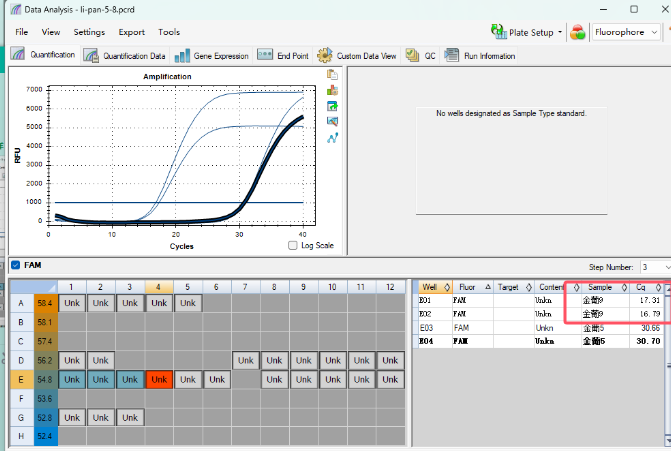671x451 pixels.
Task: Click the Cq value 17.31
Action: click(650, 300)
